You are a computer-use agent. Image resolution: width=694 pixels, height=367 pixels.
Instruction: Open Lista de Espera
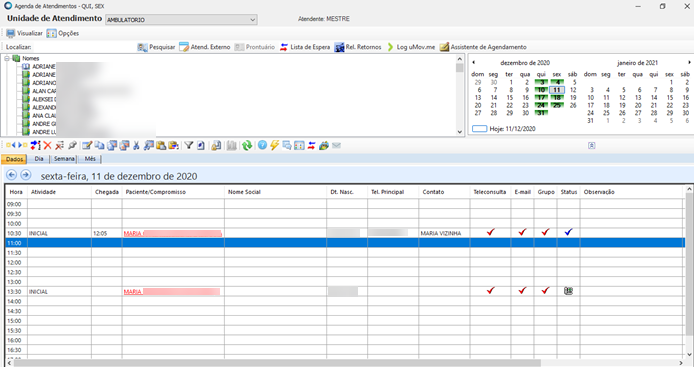tap(305, 47)
